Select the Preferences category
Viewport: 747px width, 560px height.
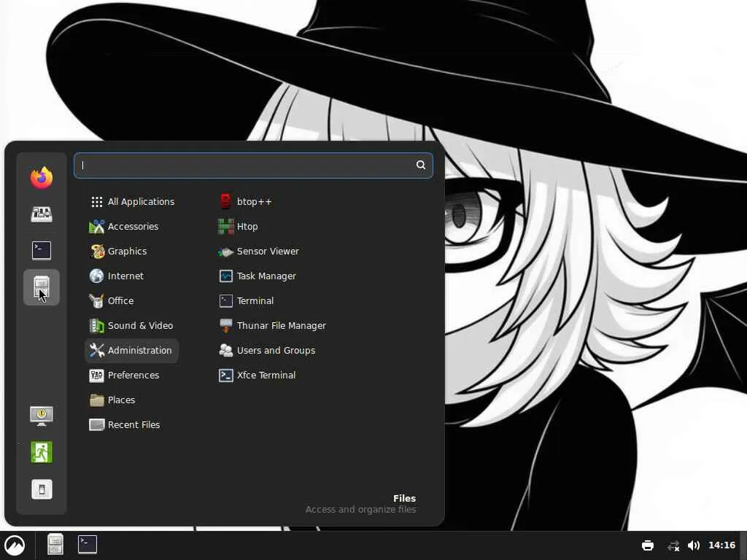pos(132,376)
